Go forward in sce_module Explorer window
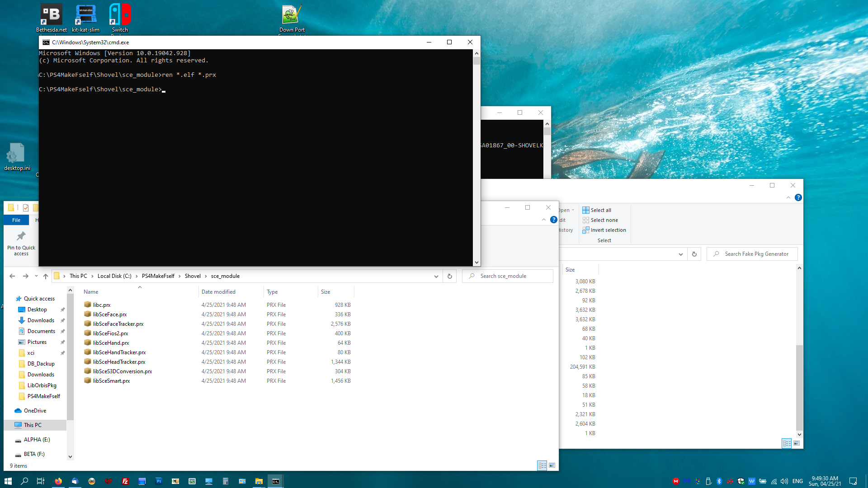 (26, 276)
